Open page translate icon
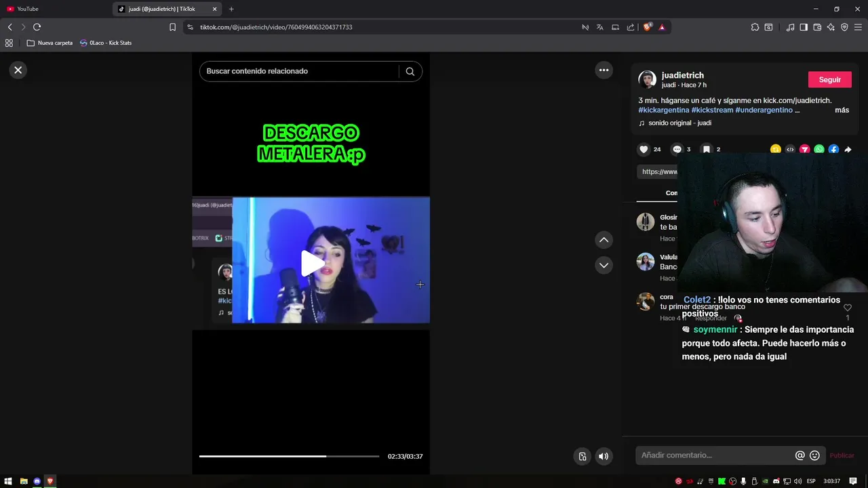 (599, 27)
